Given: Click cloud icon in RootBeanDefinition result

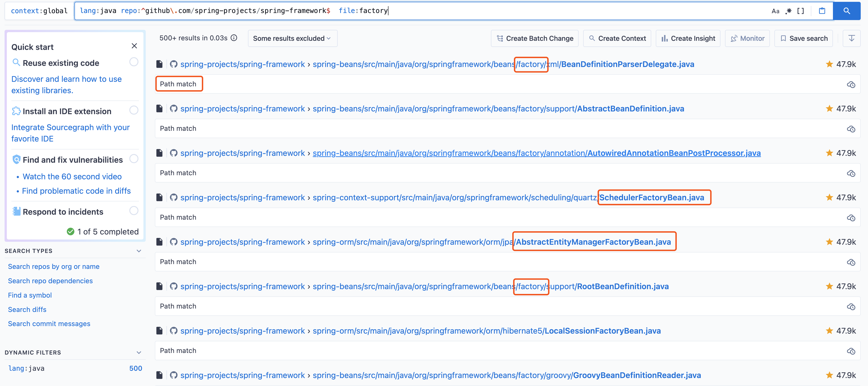Looking at the screenshot, I should [x=851, y=307].
